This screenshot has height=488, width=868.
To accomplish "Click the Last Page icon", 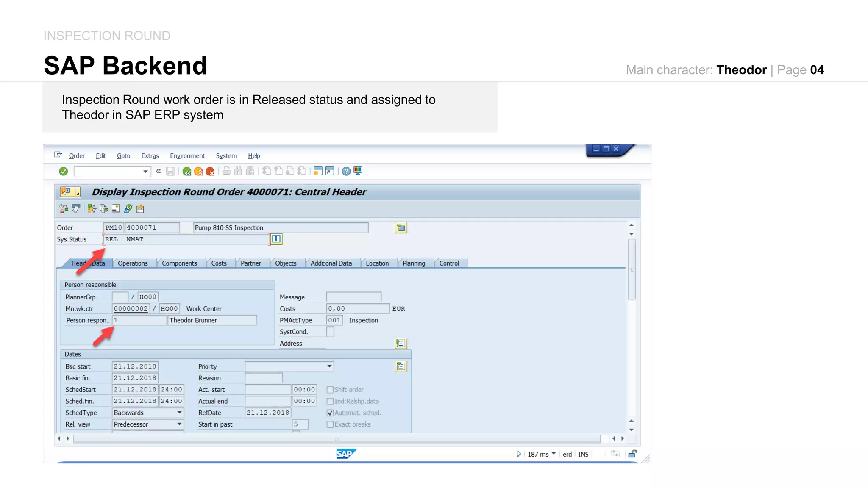I will (301, 171).
